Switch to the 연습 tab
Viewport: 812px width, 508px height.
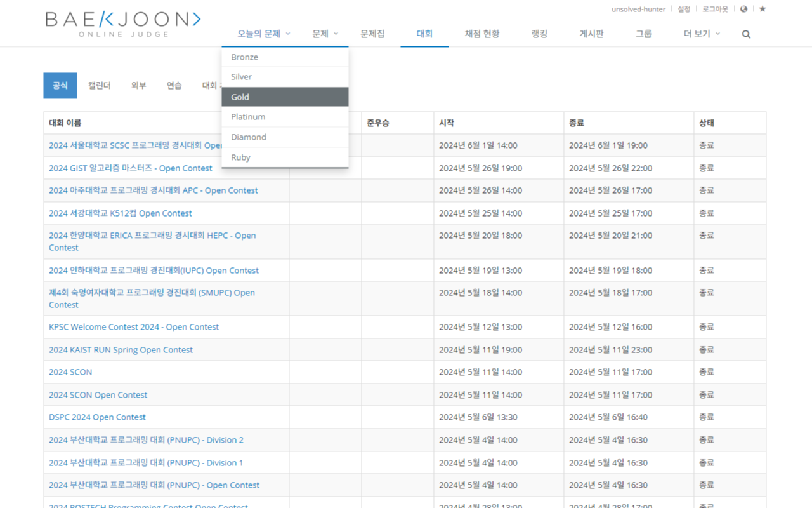(x=174, y=86)
